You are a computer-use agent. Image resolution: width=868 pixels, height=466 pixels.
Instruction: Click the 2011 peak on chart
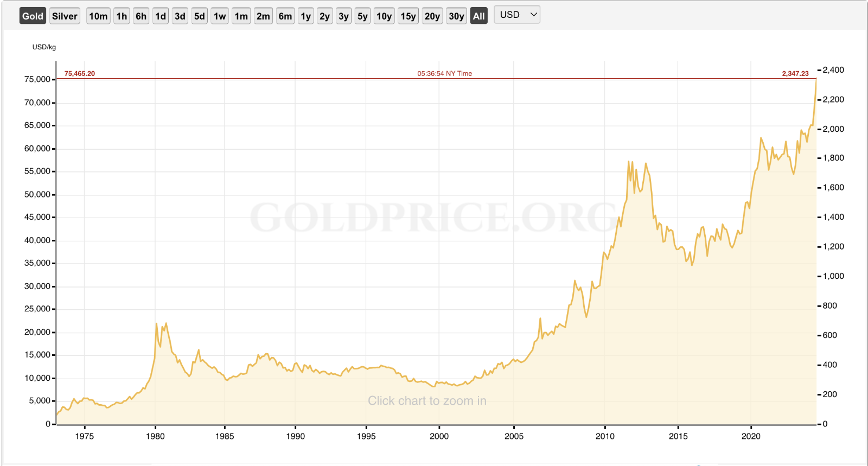pyautogui.click(x=628, y=161)
